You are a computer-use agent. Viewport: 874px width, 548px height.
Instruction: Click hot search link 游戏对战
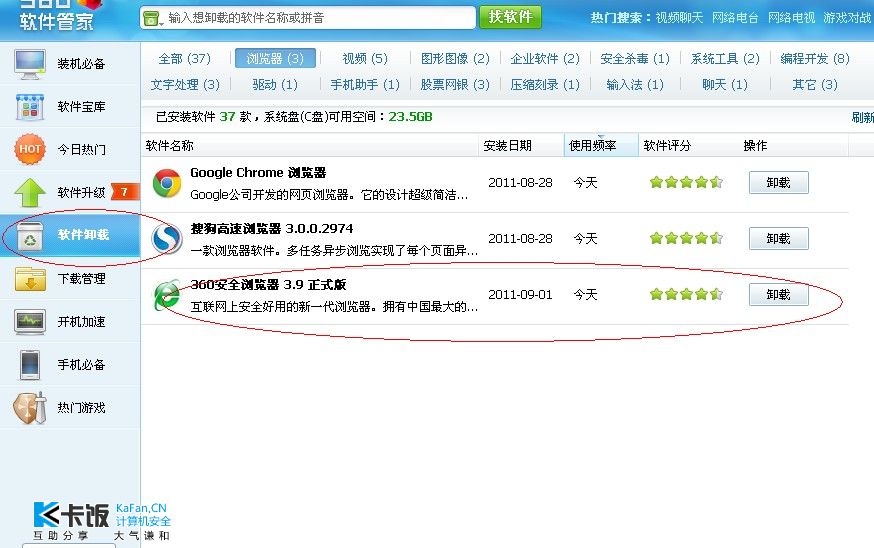[847, 18]
